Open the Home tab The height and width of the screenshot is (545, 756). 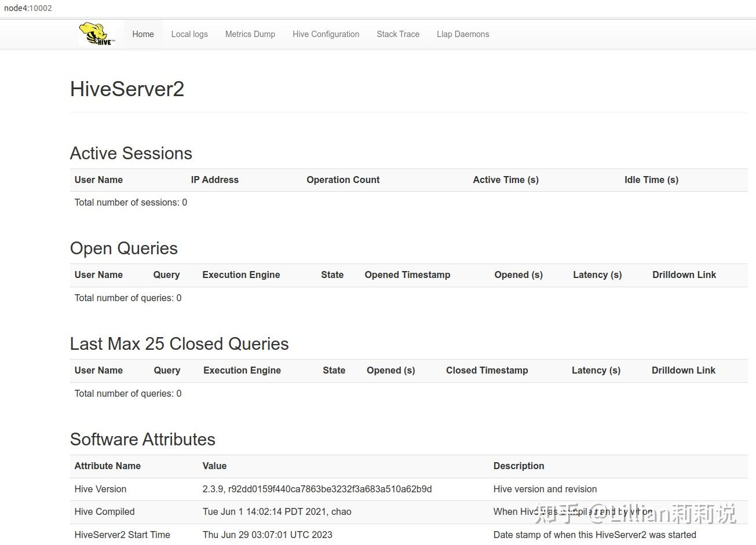(143, 34)
